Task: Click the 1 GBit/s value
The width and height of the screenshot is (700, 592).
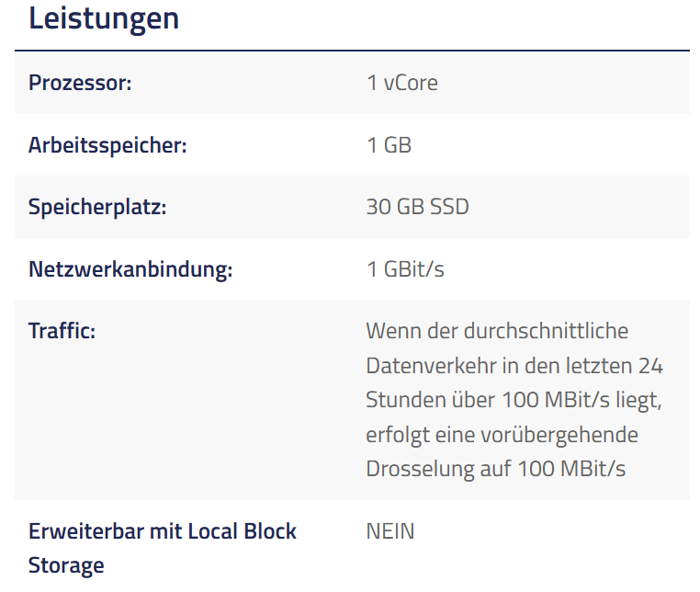Action: (405, 269)
